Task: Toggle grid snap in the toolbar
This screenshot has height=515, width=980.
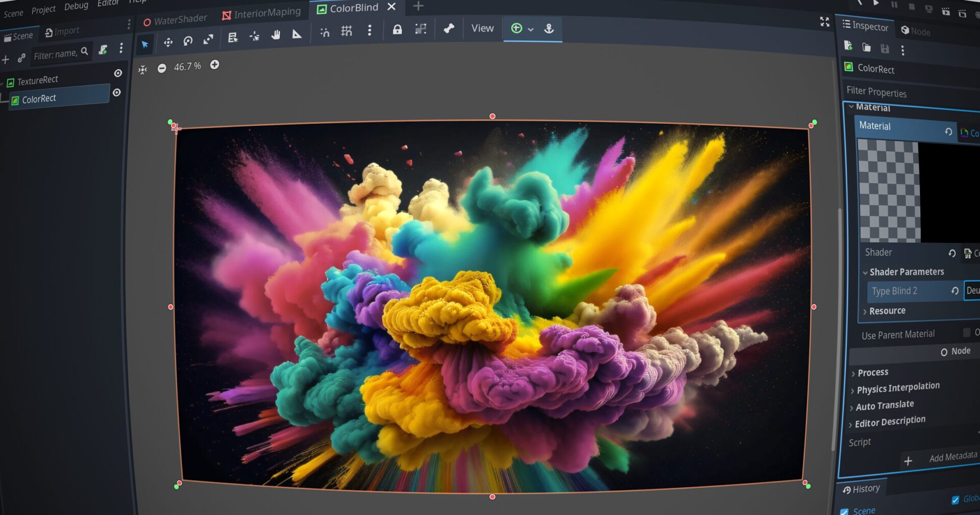Action: pyautogui.click(x=347, y=32)
